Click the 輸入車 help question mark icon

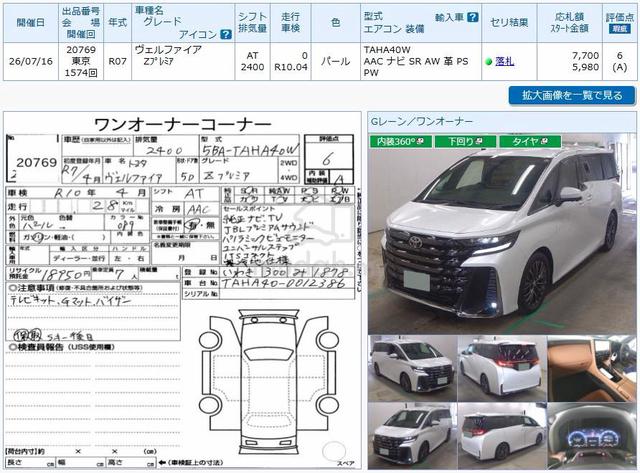(472, 17)
